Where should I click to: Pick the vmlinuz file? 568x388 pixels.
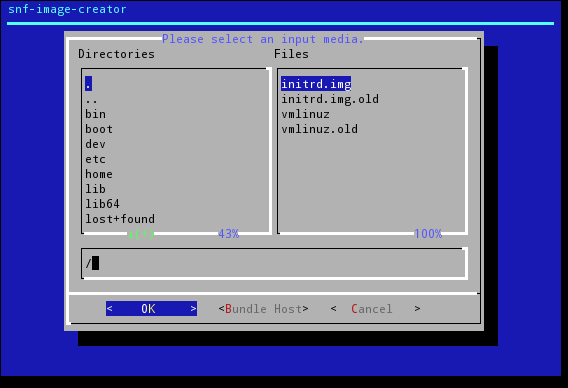[305, 114]
